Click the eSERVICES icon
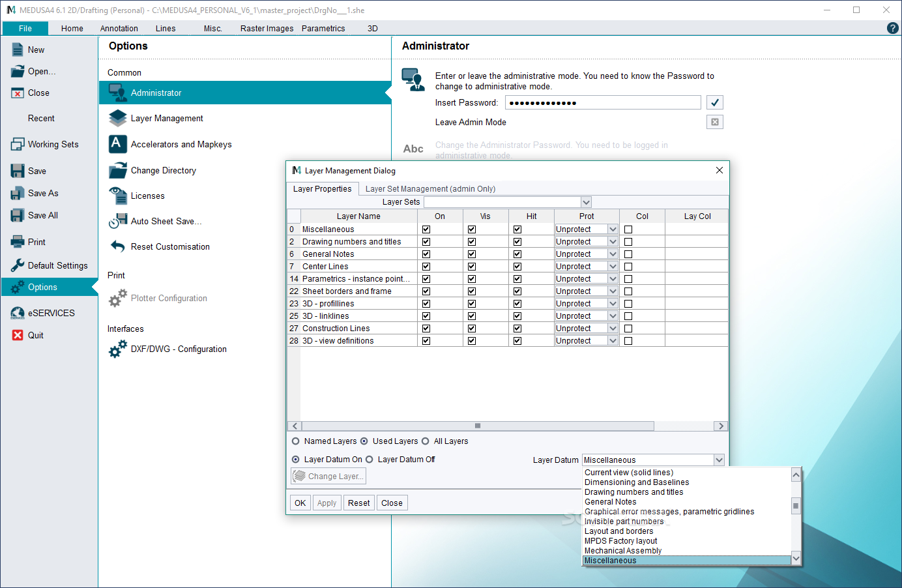 (x=18, y=313)
